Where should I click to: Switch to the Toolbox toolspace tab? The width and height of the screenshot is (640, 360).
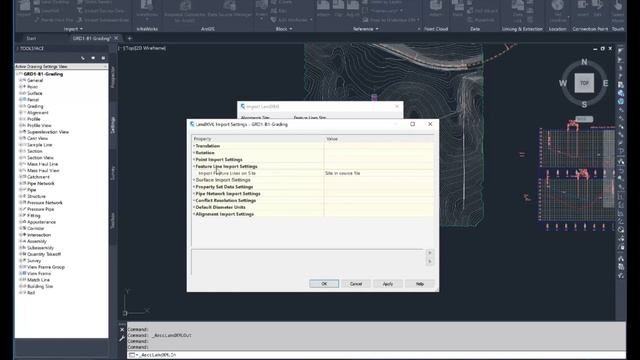pyautogui.click(x=113, y=220)
